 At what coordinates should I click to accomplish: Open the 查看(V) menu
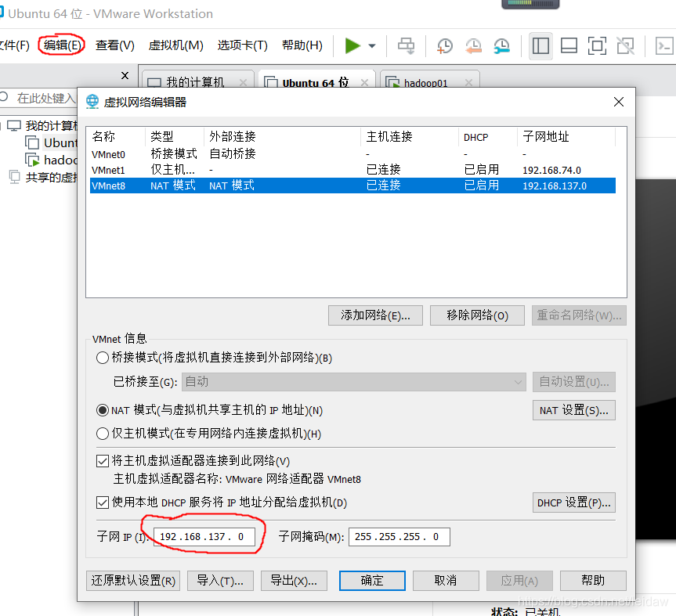pos(114,45)
